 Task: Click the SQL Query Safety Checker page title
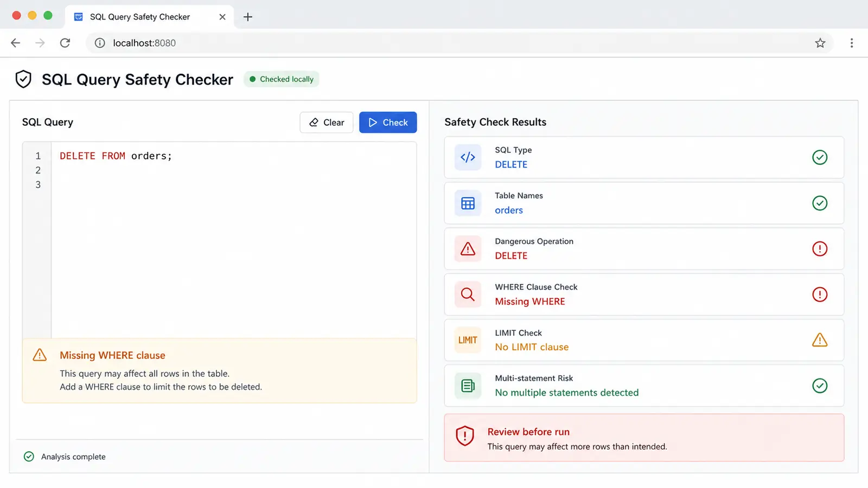point(138,79)
